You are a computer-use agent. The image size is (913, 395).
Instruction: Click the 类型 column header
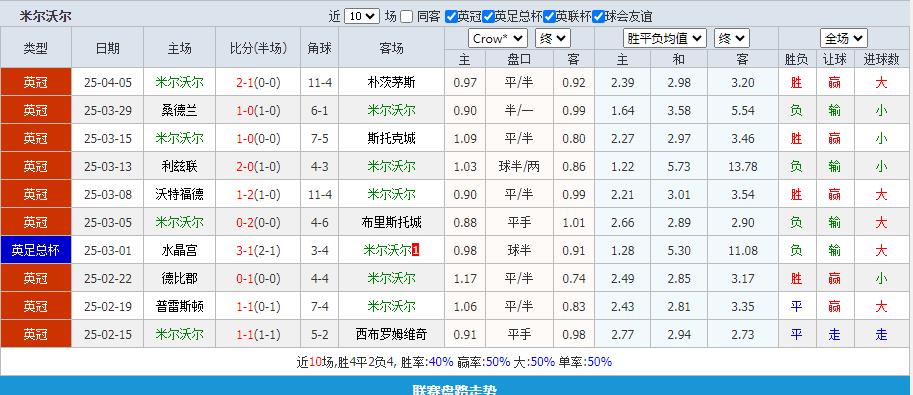pos(36,48)
